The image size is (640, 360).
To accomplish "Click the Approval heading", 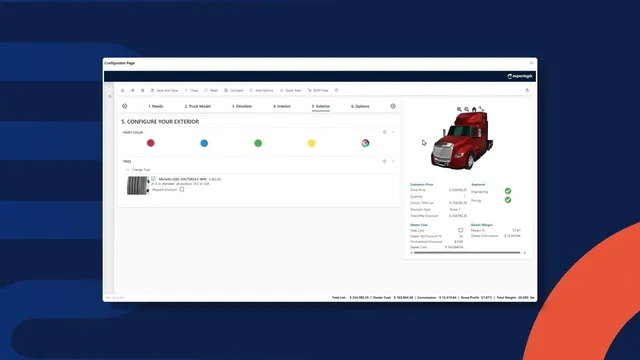I will click(x=478, y=184).
